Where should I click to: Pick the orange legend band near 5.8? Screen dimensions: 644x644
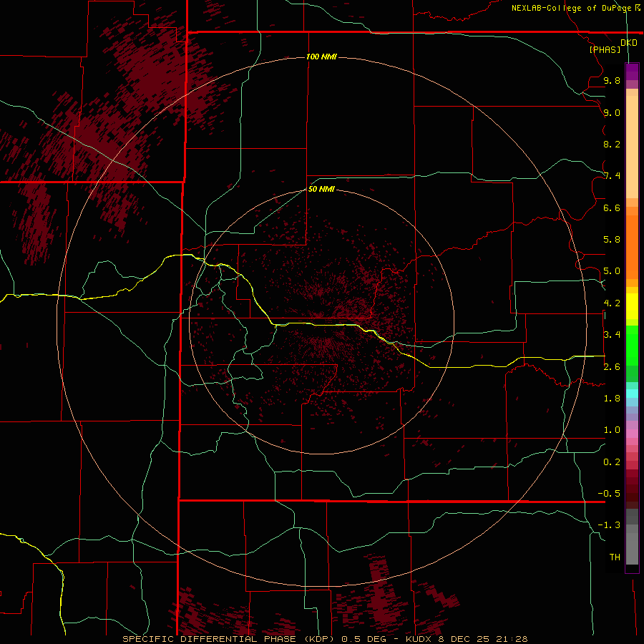pos(632,248)
